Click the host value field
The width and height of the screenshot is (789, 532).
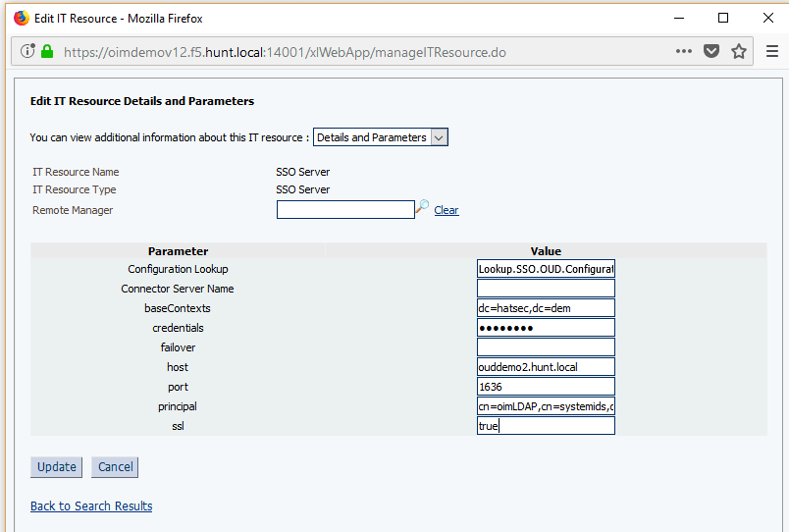[546, 367]
